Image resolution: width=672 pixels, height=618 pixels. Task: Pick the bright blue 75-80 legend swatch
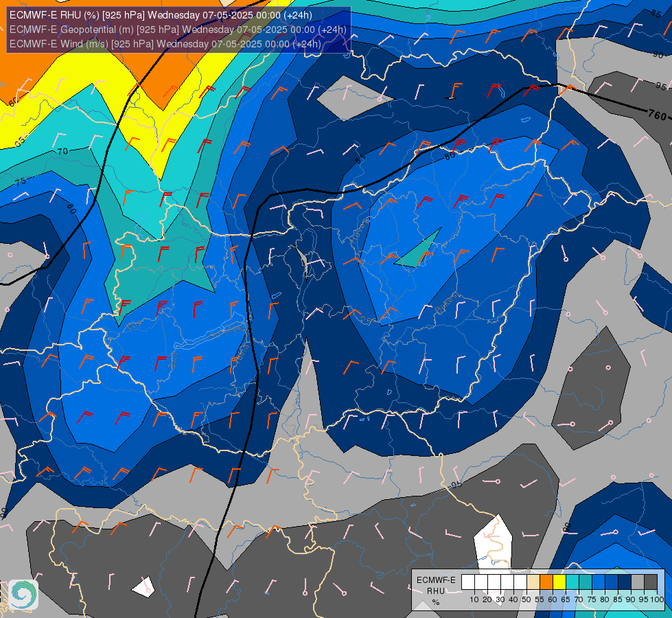point(599,582)
